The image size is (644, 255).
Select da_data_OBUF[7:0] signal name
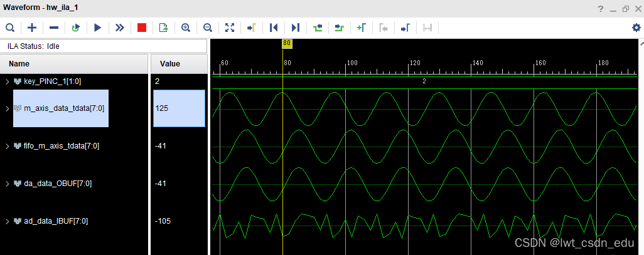coord(58,183)
